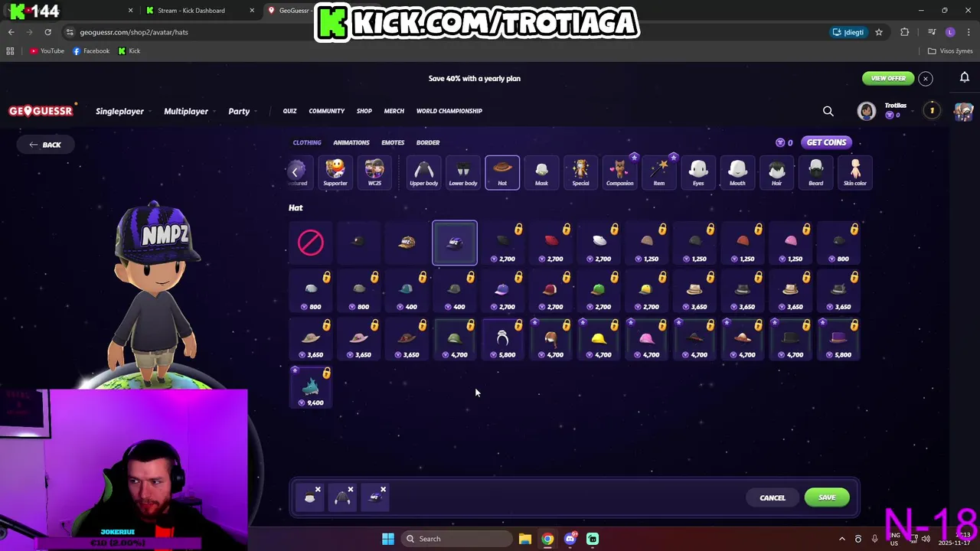Pick the green army helmet priced 4,700
This screenshot has width=980, height=551.
tap(455, 339)
